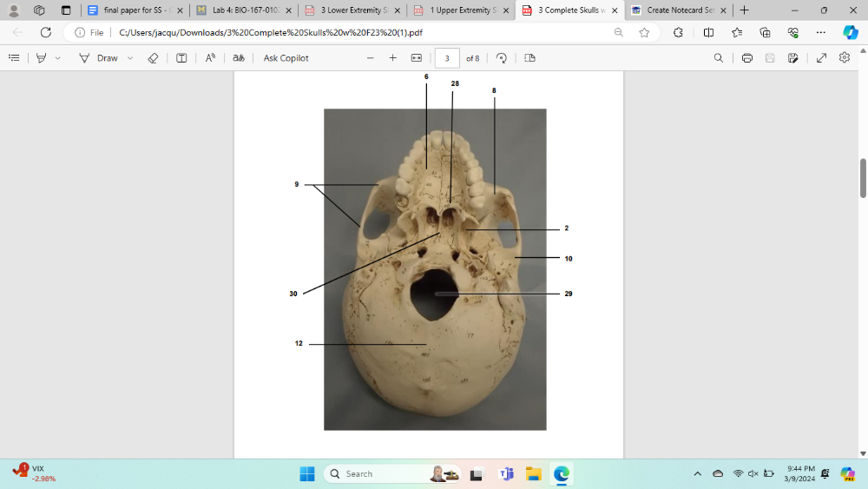Image resolution: width=868 pixels, height=489 pixels.
Task: Expand the Draw tool options dropdown
Action: click(x=130, y=58)
